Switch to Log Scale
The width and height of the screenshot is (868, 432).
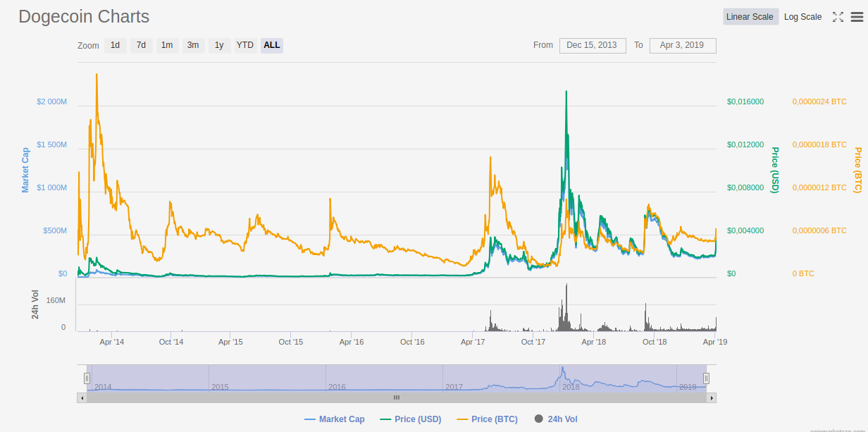click(802, 16)
